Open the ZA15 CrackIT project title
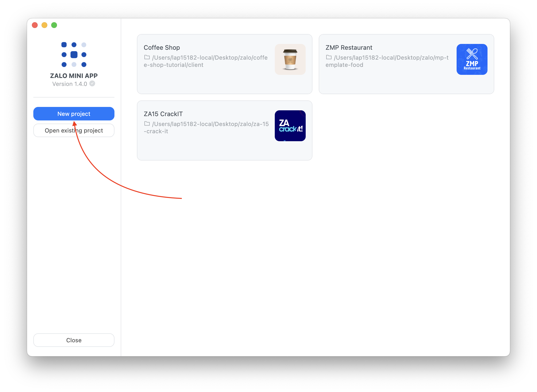Viewport: 537px width, 392px height. (163, 114)
